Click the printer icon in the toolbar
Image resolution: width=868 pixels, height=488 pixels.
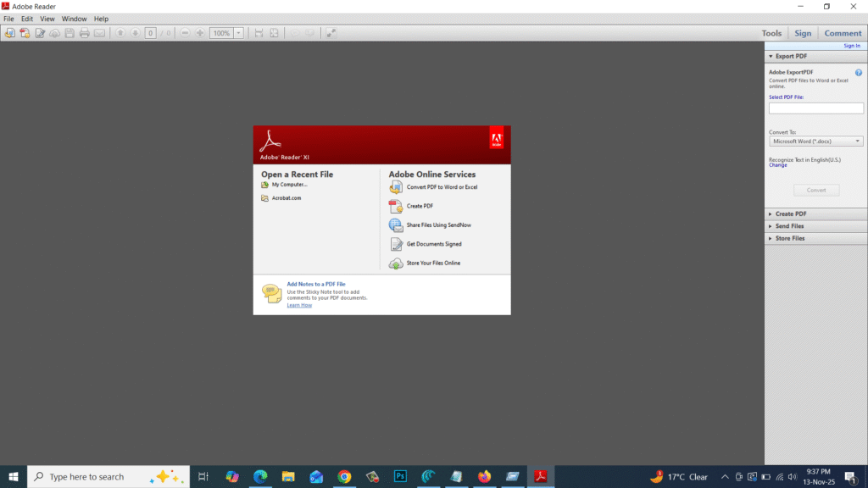click(84, 33)
